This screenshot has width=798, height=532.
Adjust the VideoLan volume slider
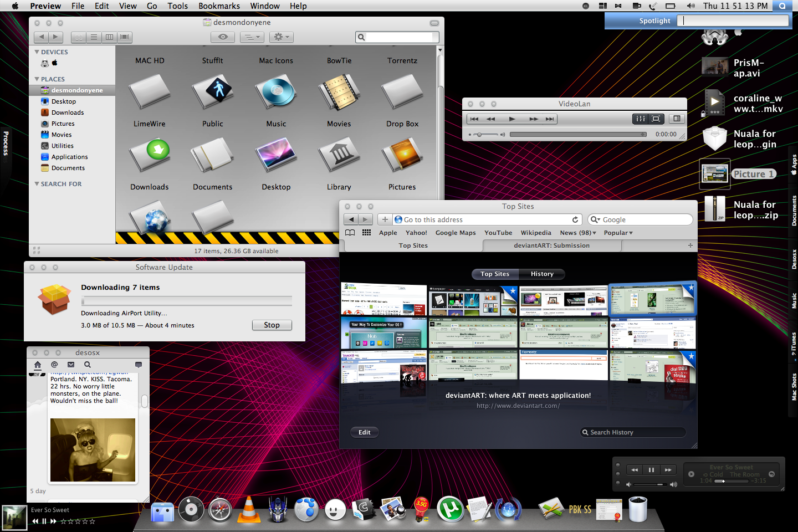pos(487,135)
